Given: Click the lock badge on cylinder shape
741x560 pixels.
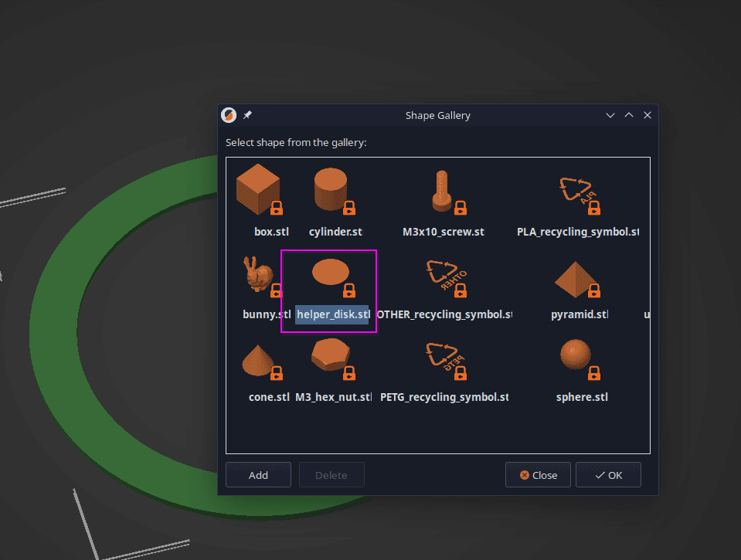Looking at the screenshot, I should tap(349, 208).
